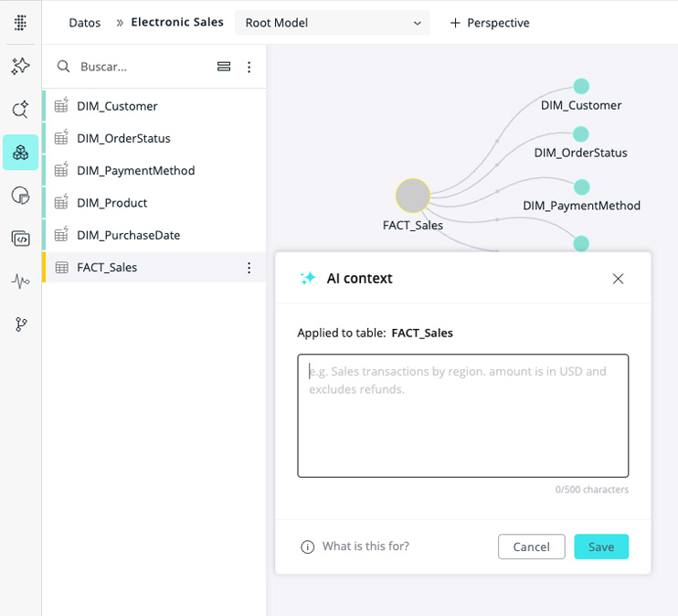Screen dimensions: 678x616
Task: Save the AI context
Action: 601,547
